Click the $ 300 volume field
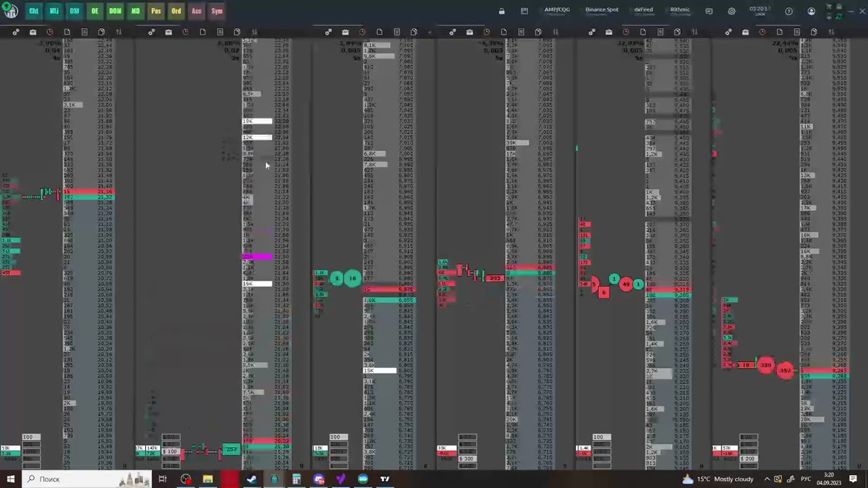868x488 pixels. [x=467, y=459]
